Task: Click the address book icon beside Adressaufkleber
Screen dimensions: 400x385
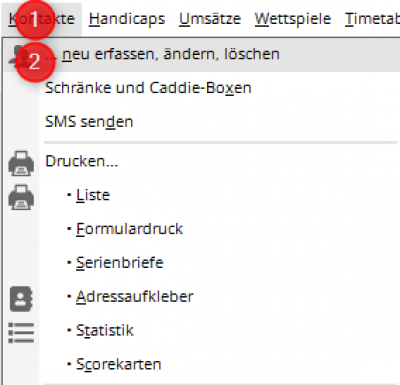Action: point(21,299)
